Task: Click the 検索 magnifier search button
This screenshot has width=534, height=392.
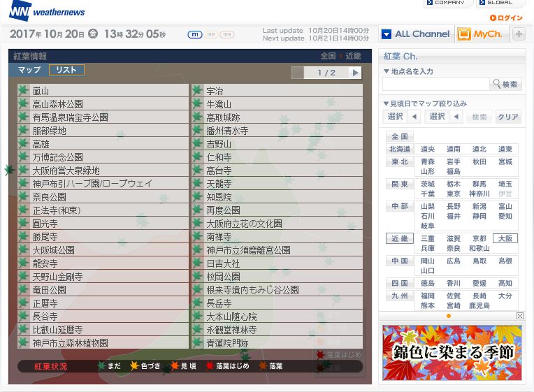Action: point(505,84)
